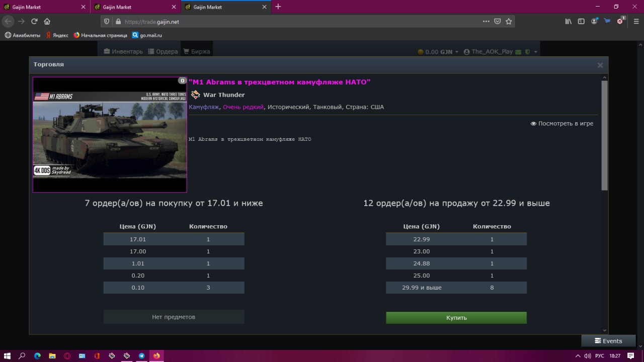Screen dimensions: 644x362
Task: Click Посмотреть в игре eye link
Action: (x=561, y=123)
